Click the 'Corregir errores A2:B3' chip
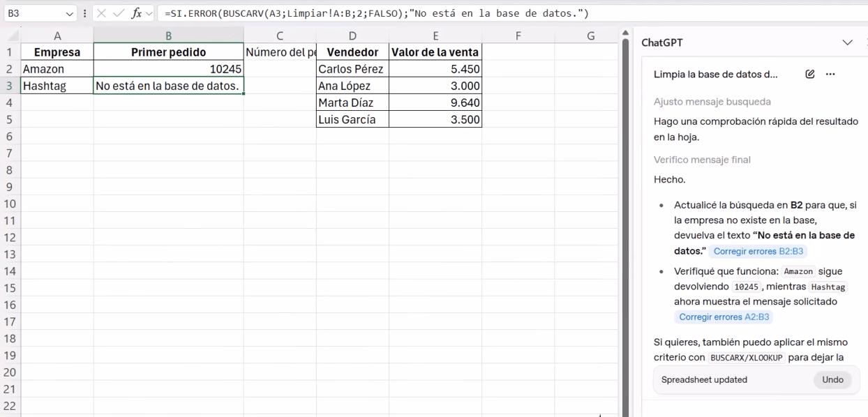This screenshot has height=417, width=868. 724,317
